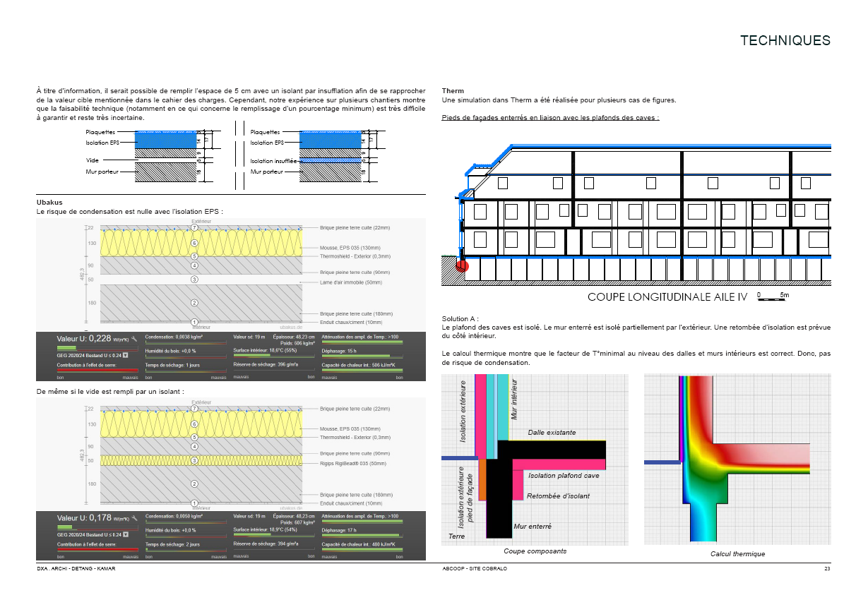Click the green U-value bar under Valeur U: 0,178
The width and height of the screenshot is (868, 612).
pyautogui.click(x=64, y=527)
